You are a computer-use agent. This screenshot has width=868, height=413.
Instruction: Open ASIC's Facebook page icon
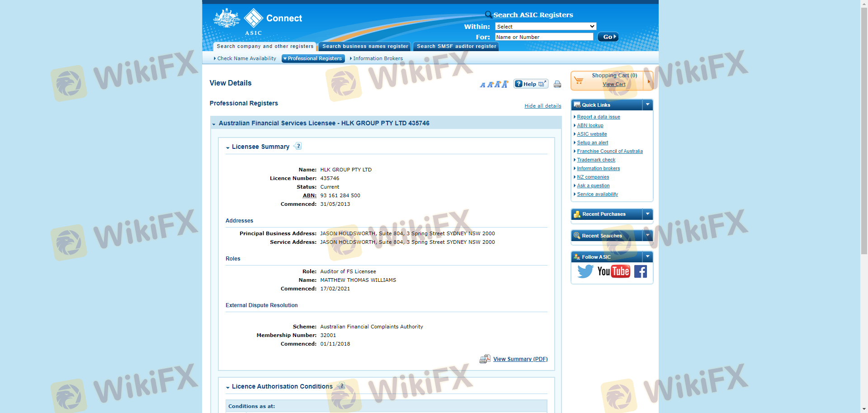[640, 271]
